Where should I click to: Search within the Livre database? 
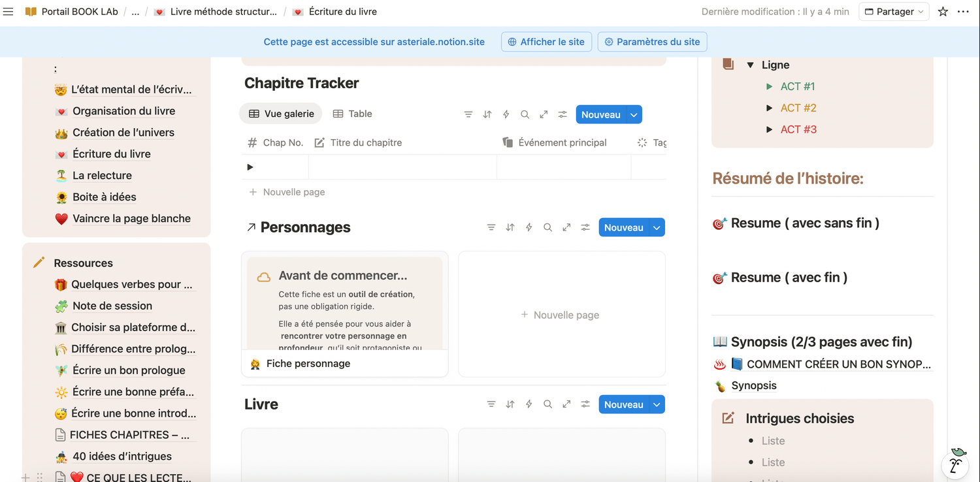tap(547, 404)
